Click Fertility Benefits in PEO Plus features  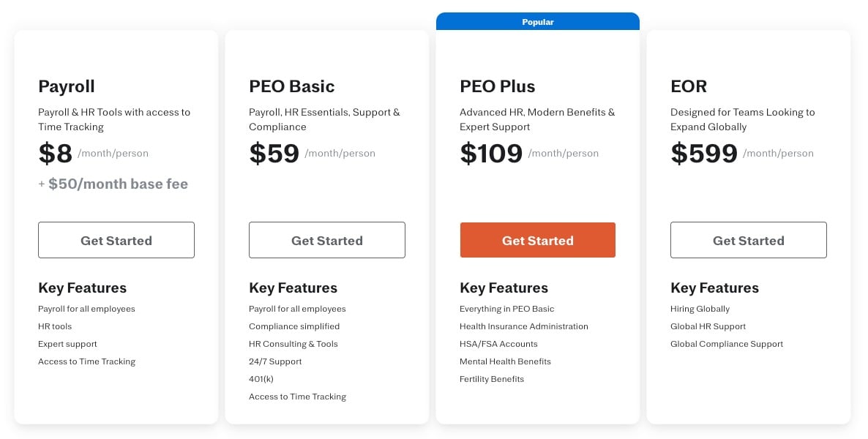click(491, 378)
